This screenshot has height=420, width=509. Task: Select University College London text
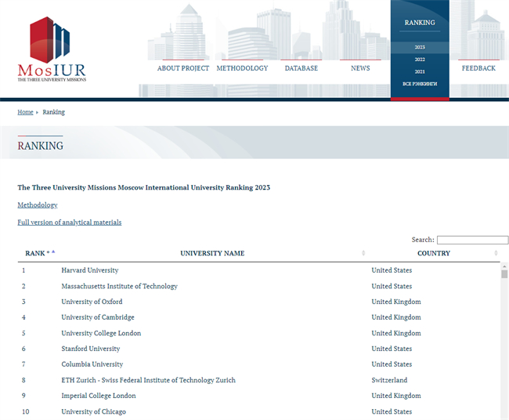pyautogui.click(x=101, y=333)
